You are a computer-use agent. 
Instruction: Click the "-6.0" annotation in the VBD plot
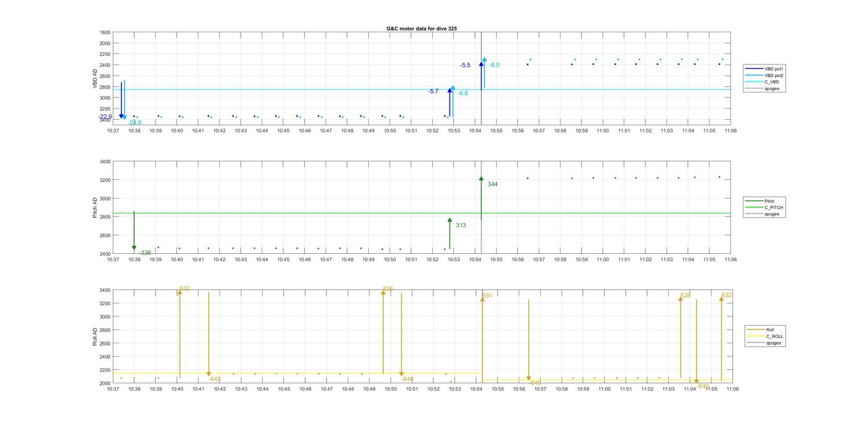point(494,65)
